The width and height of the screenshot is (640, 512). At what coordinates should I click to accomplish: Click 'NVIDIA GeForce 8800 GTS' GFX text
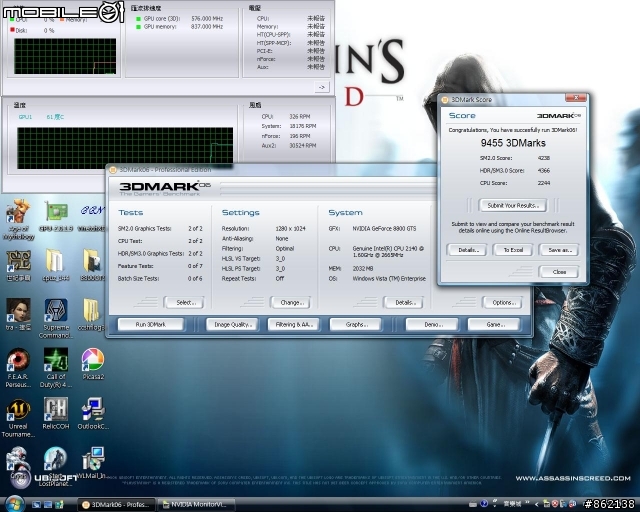[384, 229]
